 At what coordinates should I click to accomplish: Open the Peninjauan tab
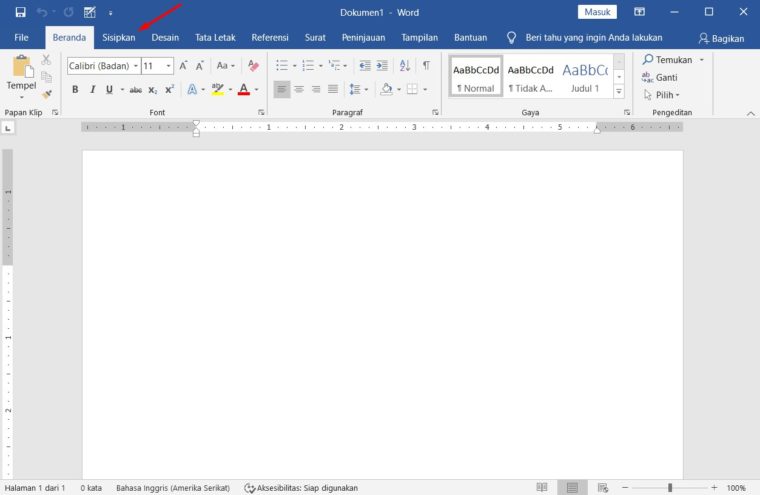[x=363, y=37]
